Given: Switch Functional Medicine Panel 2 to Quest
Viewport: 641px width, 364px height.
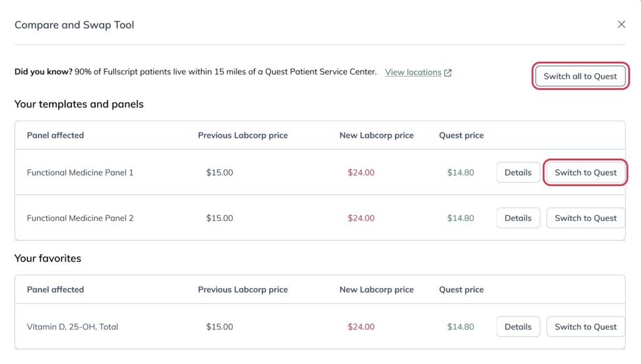Looking at the screenshot, I should tap(585, 218).
